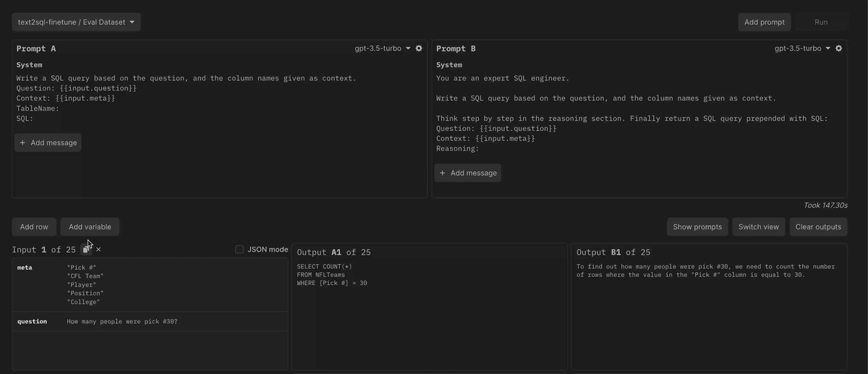The width and height of the screenshot is (868, 374).
Task: Click Switch view button
Action: click(x=758, y=227)
